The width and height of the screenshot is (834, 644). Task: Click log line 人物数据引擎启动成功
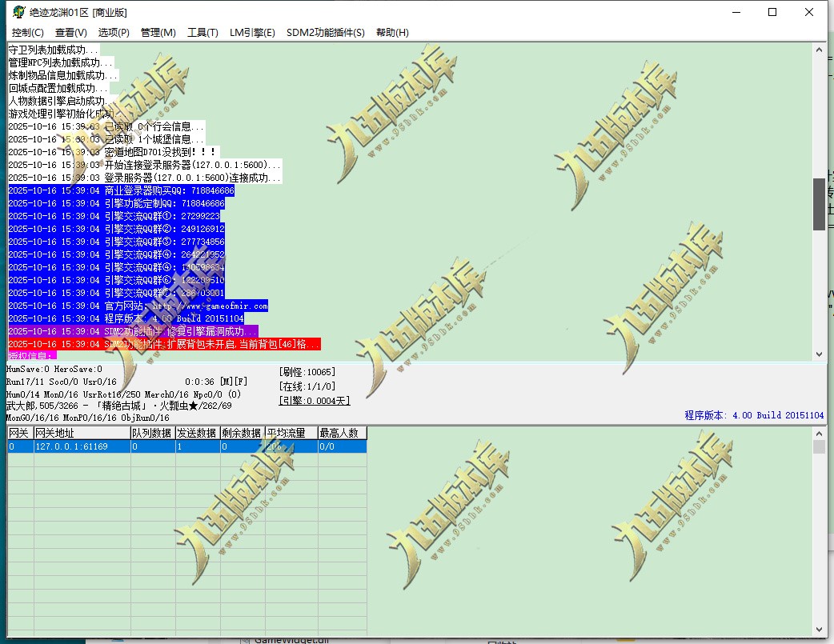[62, 101]
